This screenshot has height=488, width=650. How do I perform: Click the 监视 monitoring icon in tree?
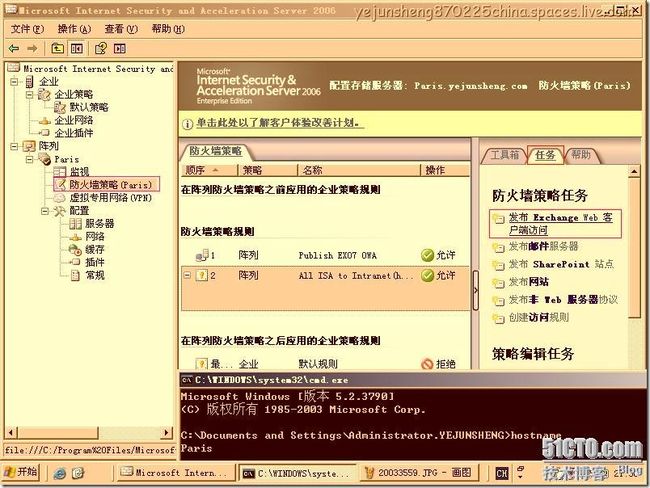(x=60, y=171)
